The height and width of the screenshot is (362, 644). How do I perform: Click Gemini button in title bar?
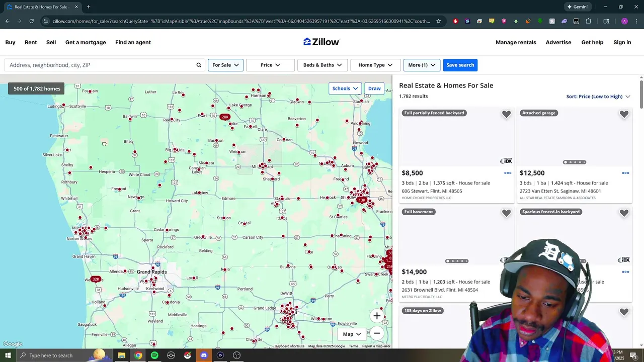(578, 7)
